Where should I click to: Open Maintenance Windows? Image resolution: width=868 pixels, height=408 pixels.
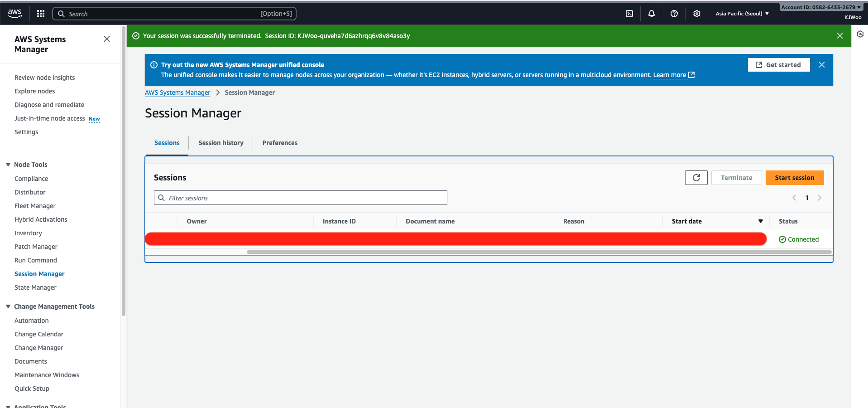pyautogui.click(x=47, y=375)
